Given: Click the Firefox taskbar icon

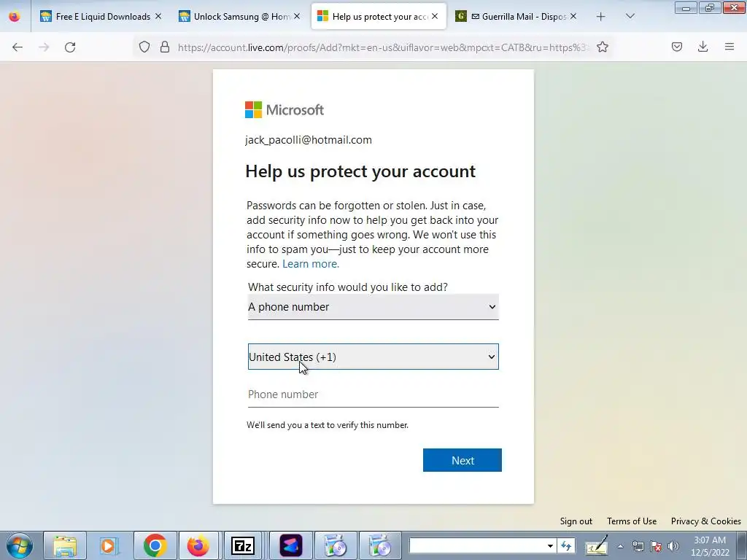Looking at the screenshot, I should coord(198,545).
